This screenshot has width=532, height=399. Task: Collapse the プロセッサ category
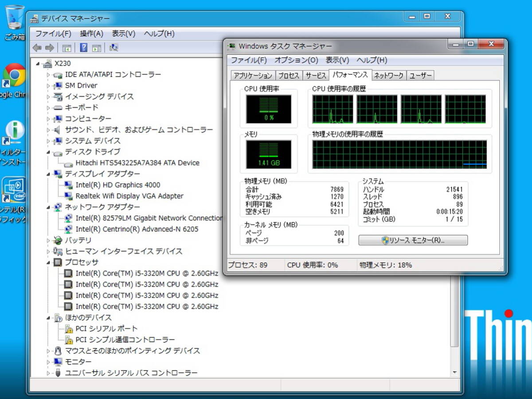(49, 262)
